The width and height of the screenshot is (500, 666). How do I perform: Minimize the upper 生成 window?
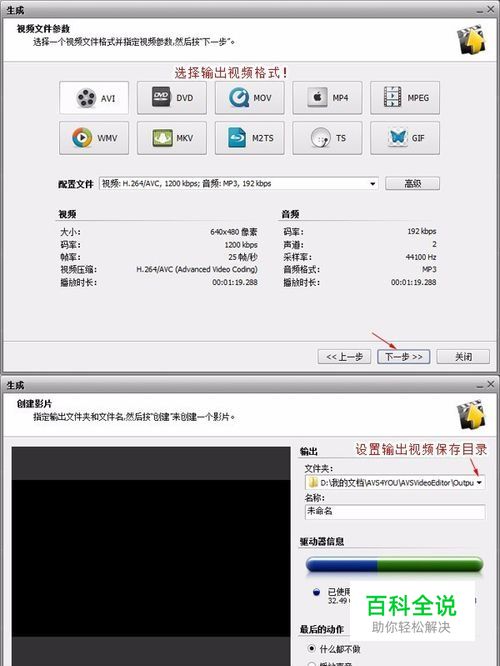[480, 10]
